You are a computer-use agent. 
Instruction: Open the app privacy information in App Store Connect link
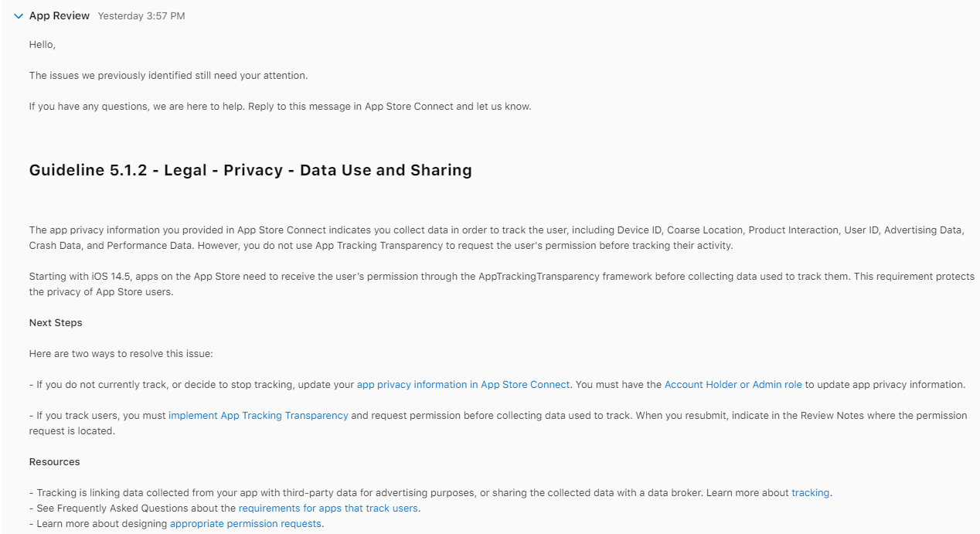pos(463,385)
